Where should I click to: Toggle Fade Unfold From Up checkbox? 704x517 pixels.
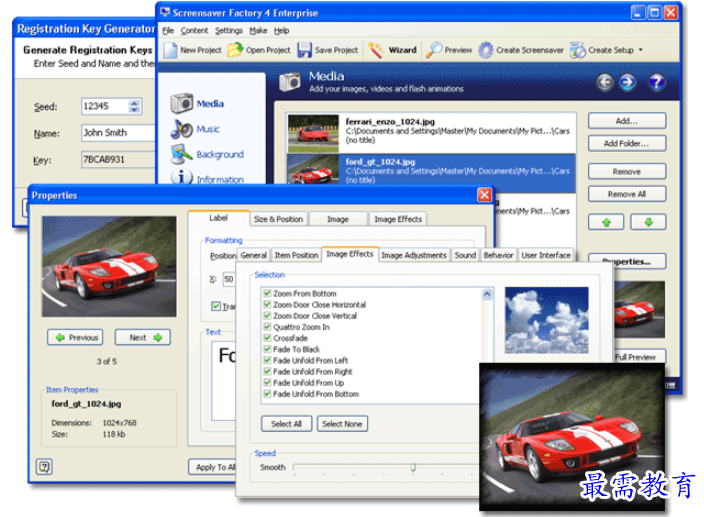pyautogui.click(x=267, y=383)
